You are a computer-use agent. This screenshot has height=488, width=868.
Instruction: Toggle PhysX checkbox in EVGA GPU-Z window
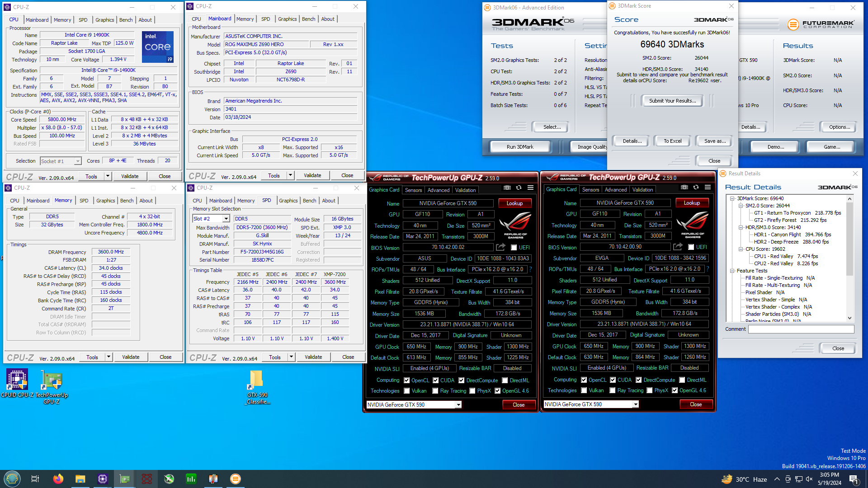(x=650, y=390)
